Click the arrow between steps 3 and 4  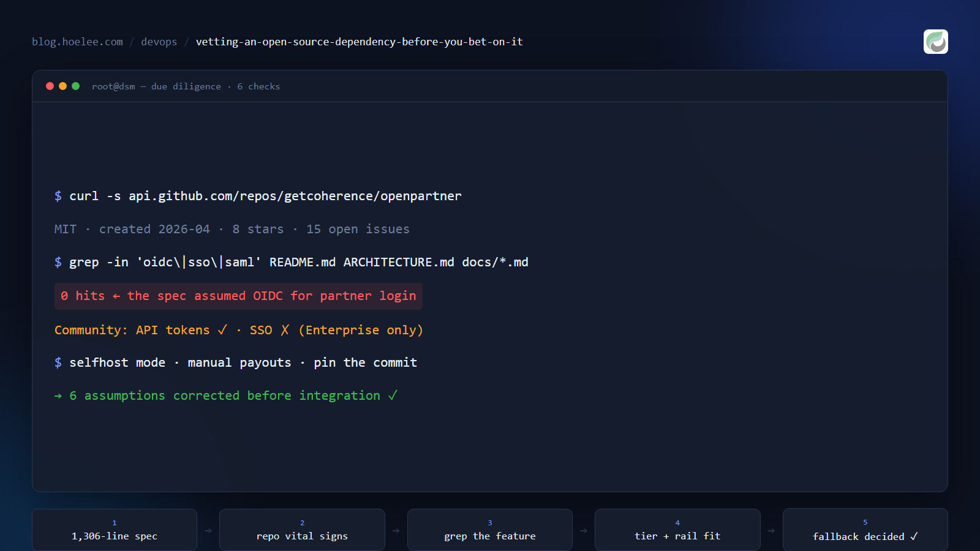[584, 531]
